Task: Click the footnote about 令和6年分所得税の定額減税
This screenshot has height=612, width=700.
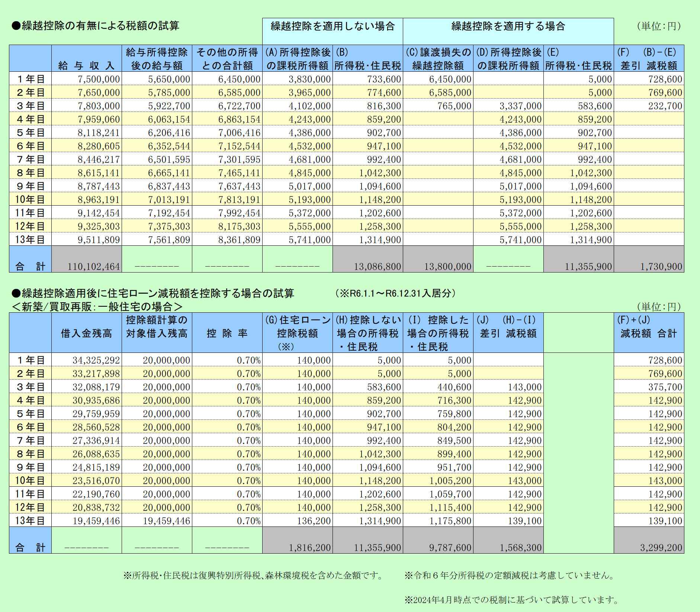Action: (x=510, y=576)
